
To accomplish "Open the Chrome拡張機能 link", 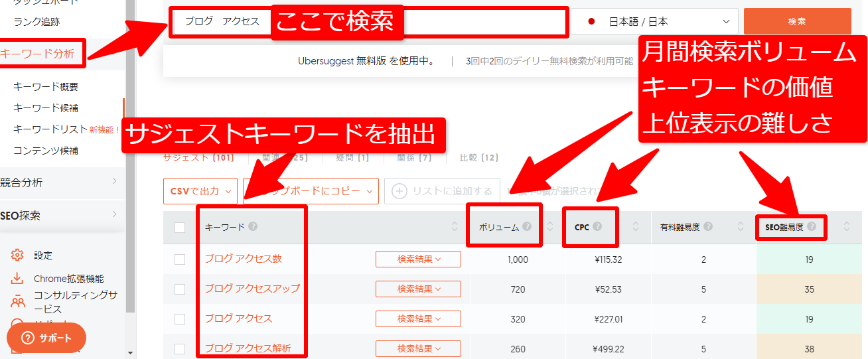I will click(69, 279).
